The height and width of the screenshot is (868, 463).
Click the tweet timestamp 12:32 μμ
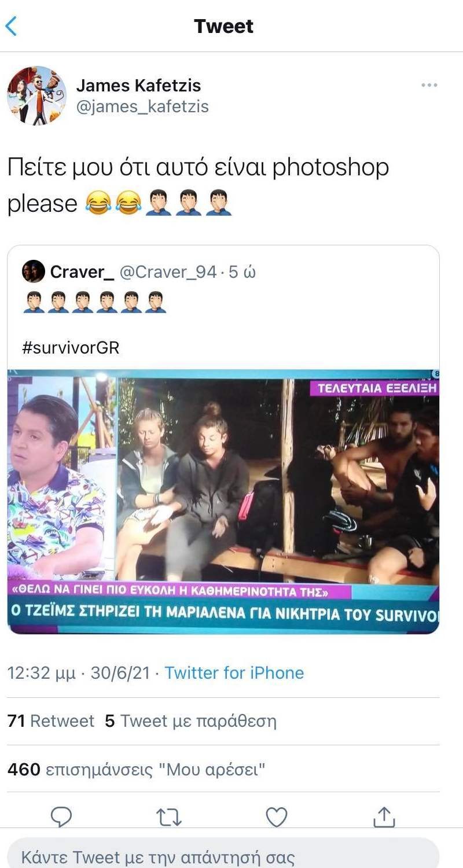[41, 673]
